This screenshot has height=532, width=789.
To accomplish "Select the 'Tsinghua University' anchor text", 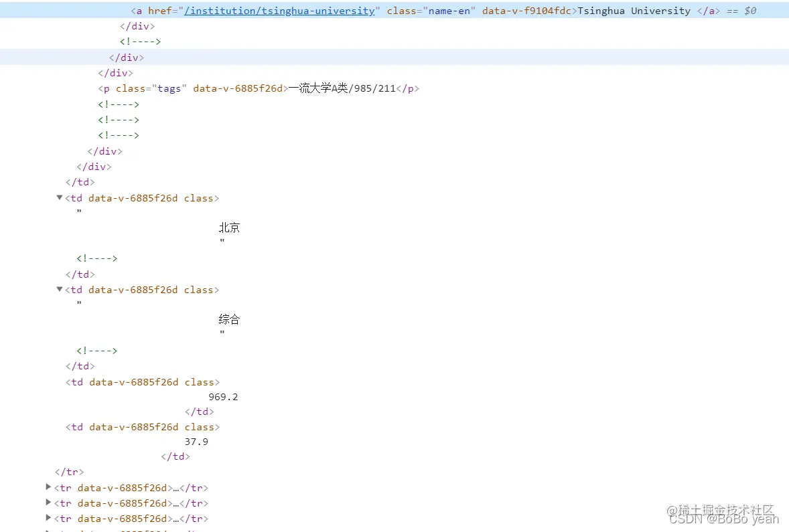I will point(634,11).
